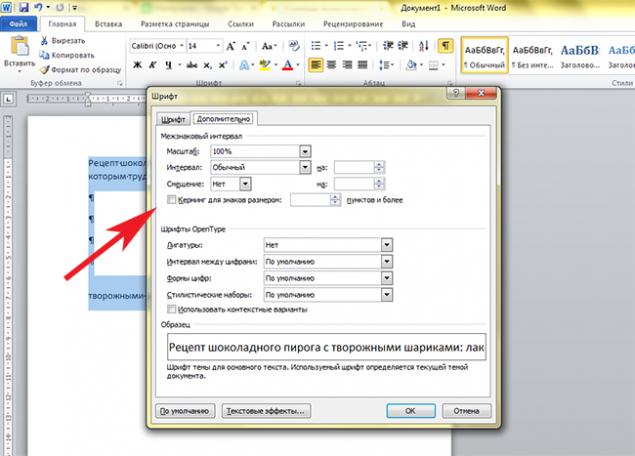The image size is (635, 456).
Task: Increase paragraph indent
Action: (403, 46)
